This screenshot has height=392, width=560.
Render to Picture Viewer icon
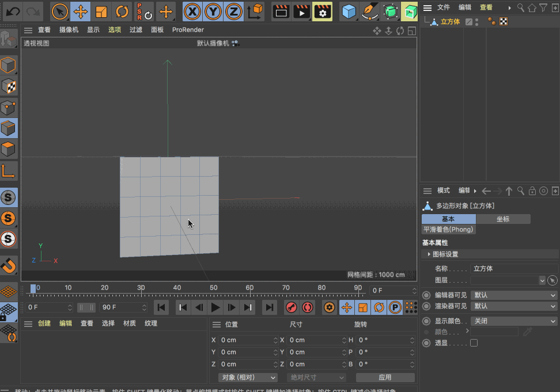(x=302, y=12)
